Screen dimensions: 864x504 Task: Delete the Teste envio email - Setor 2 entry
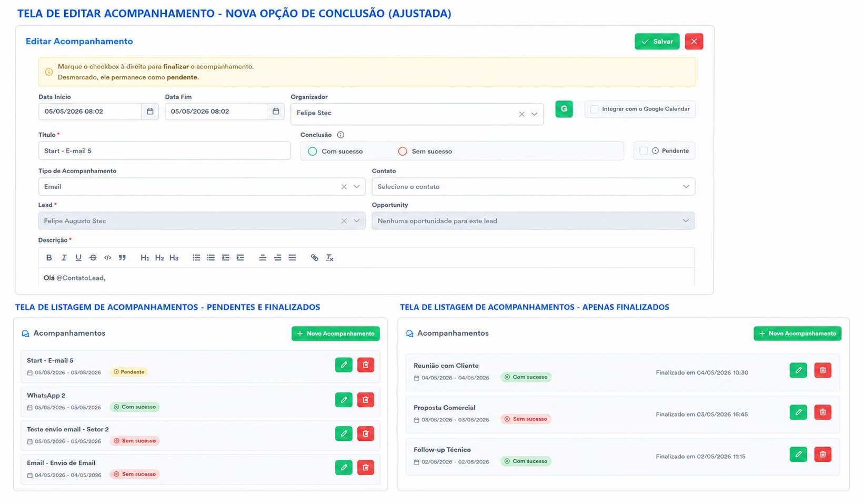click(x=366, y=434)
